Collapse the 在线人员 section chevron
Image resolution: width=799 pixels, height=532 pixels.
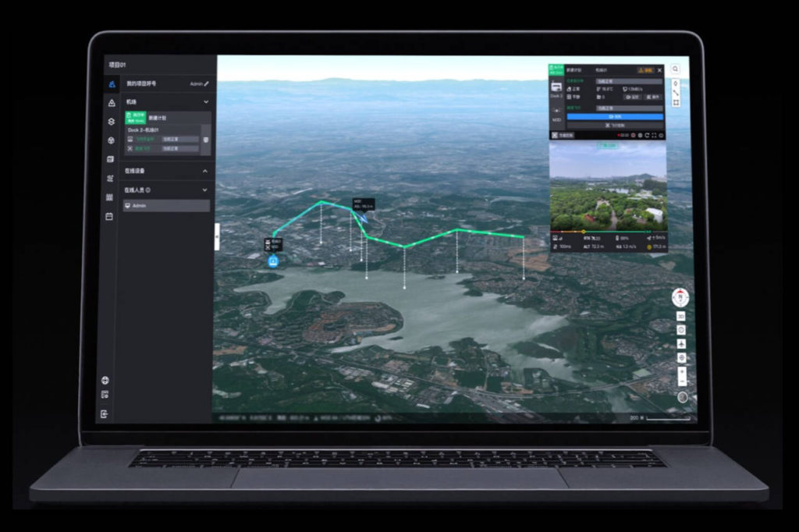[x=205, y=190]
